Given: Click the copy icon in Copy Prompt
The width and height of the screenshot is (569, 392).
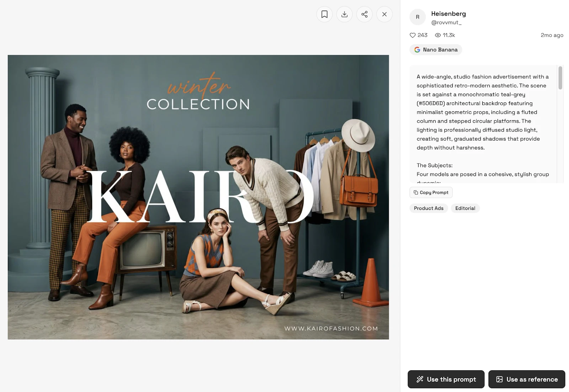Looking at the screenshot, I should click(x=416, y=192).
